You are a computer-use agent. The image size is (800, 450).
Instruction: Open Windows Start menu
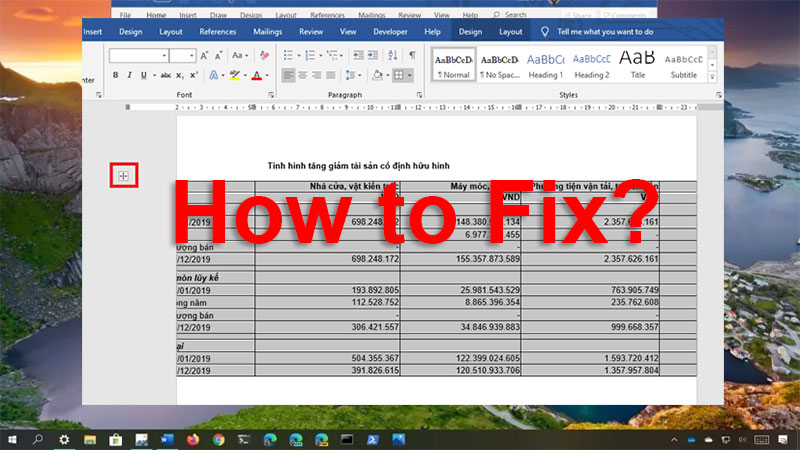[12, 439]
